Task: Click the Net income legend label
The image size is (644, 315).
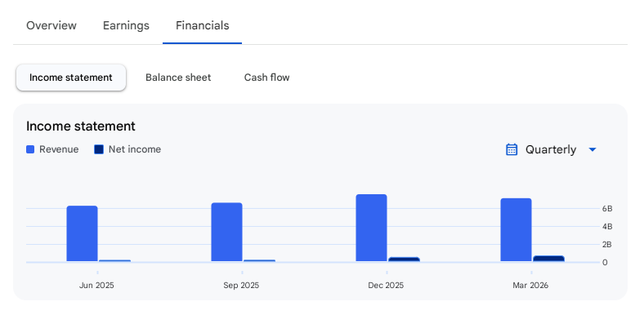Action: [x=135, y=149]
